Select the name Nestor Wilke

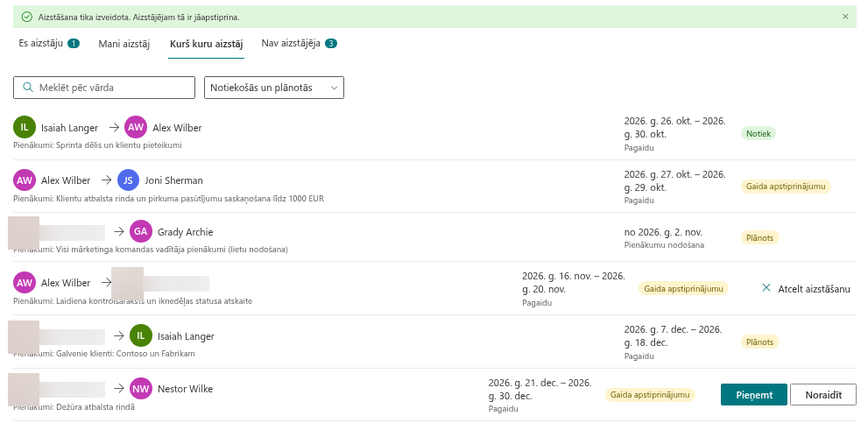point(185,389)
